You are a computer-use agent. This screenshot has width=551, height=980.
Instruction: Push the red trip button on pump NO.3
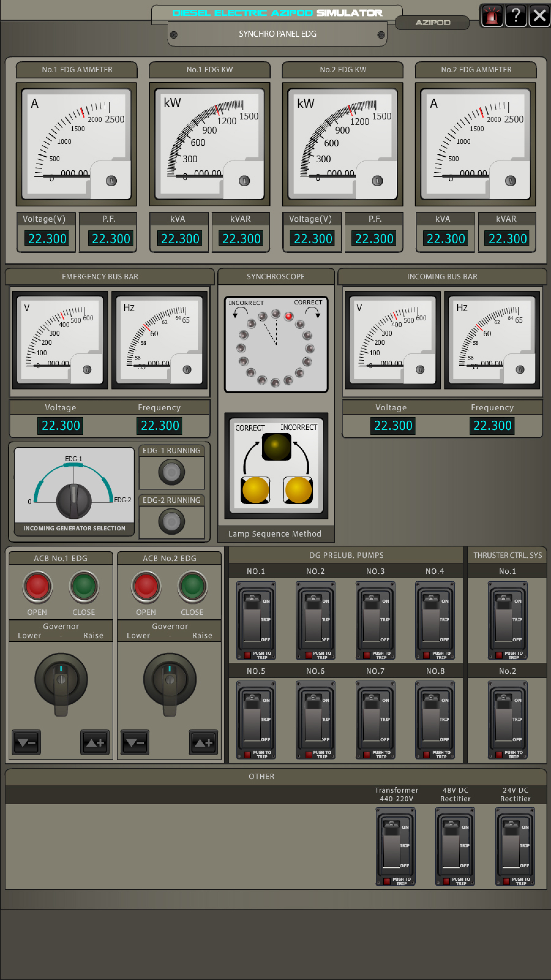[367, 655]
